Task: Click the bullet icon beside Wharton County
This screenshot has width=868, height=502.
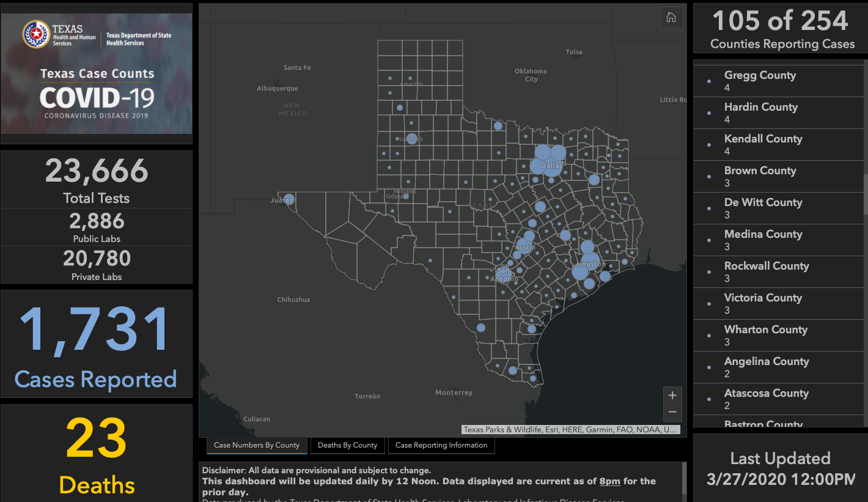Action: 709,336
